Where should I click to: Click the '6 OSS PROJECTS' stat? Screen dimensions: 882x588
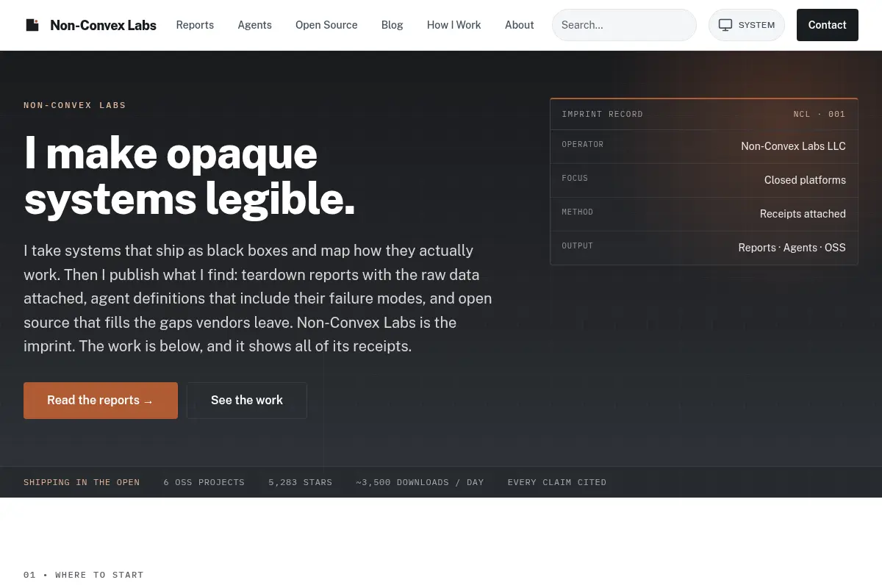click(204, 482)
